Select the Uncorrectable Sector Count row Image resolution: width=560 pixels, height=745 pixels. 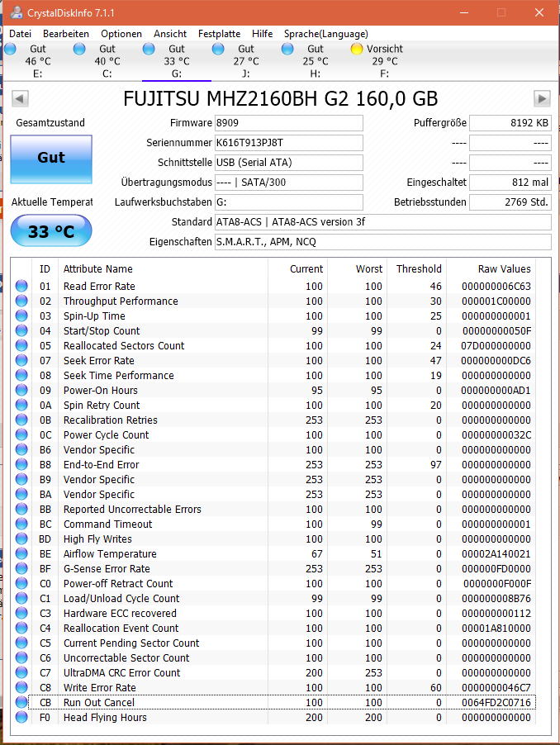point(282,657)
